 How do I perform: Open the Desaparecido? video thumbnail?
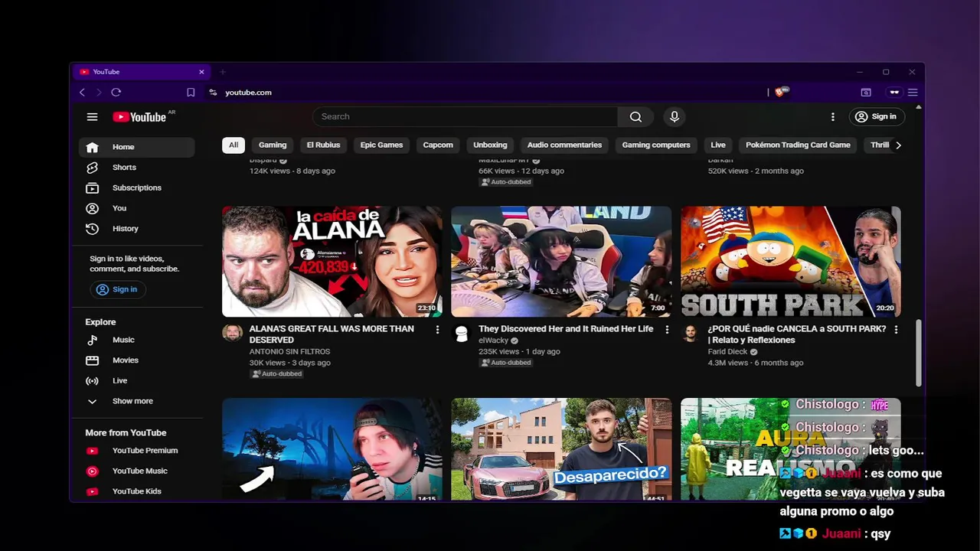[x=561, y=449]
